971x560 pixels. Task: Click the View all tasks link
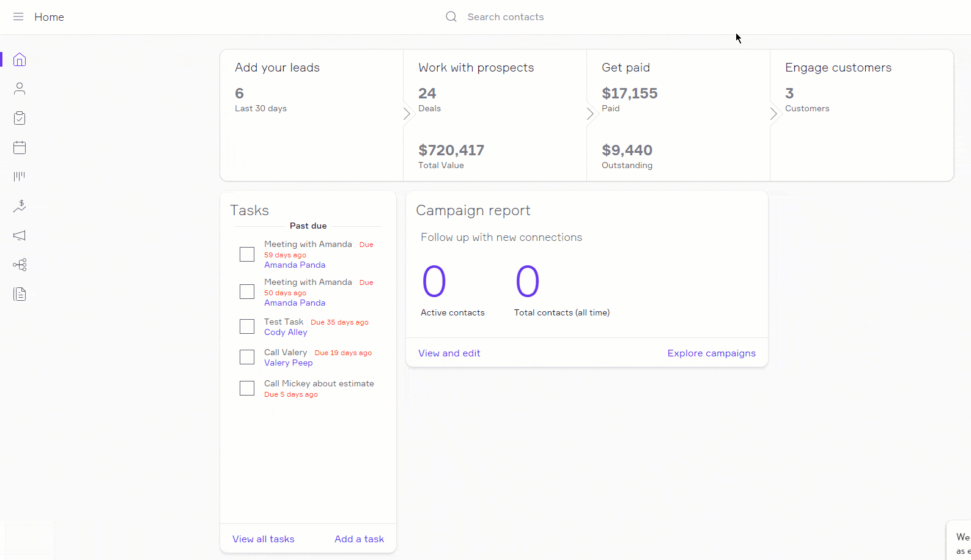click(263, 539)
